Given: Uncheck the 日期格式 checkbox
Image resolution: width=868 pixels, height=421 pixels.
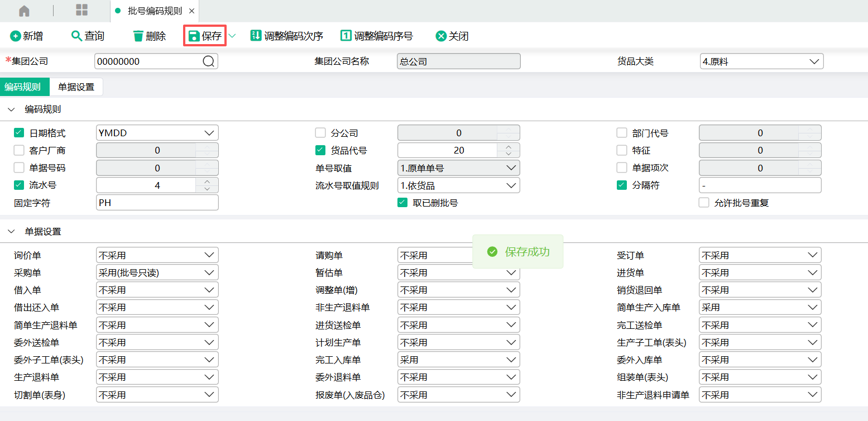Looking at the screenshot, I should pos(19,133).
